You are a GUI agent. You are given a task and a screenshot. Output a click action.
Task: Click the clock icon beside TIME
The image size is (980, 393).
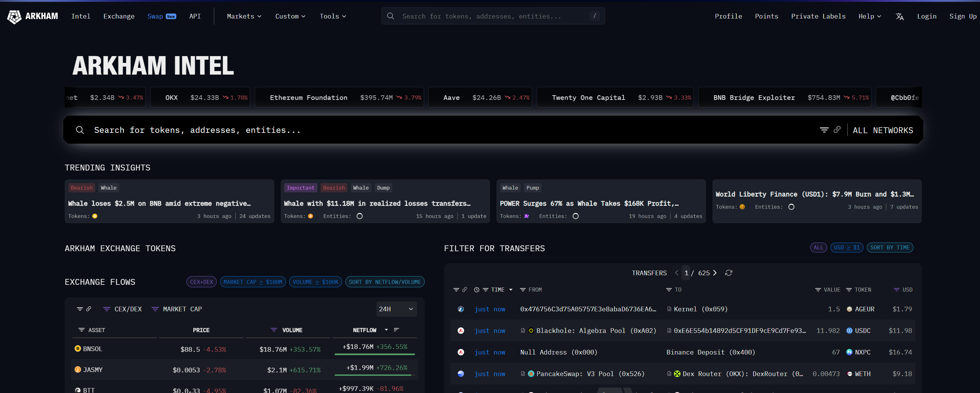476,290
